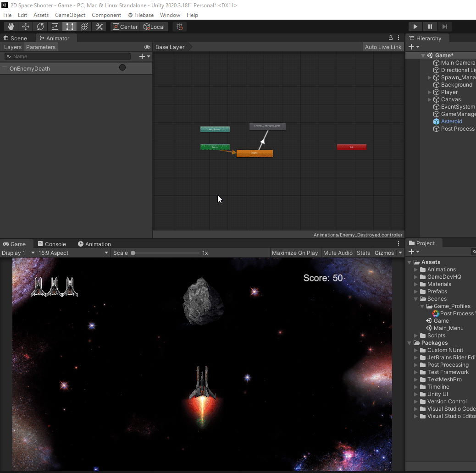Viewport: 476px width, 473px height.
Task: Open the GameObject menu
Action: [x=70, y=15]
